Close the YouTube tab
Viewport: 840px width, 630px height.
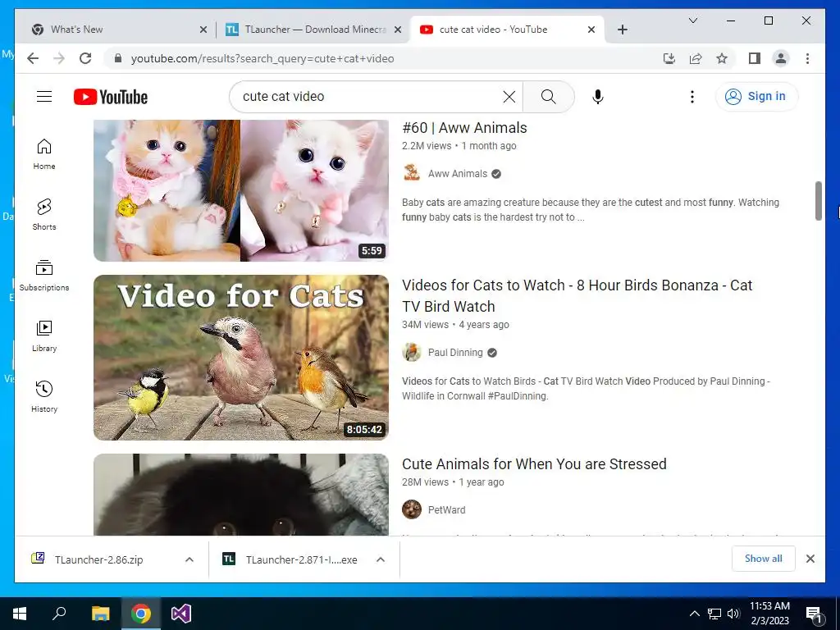(591, 30)
